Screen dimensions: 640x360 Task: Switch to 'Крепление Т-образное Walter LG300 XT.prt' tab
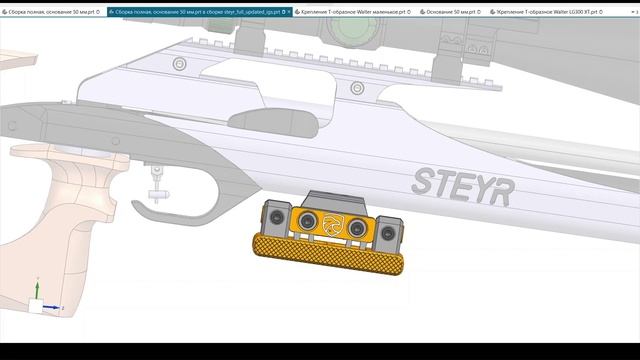pos(546,12)
